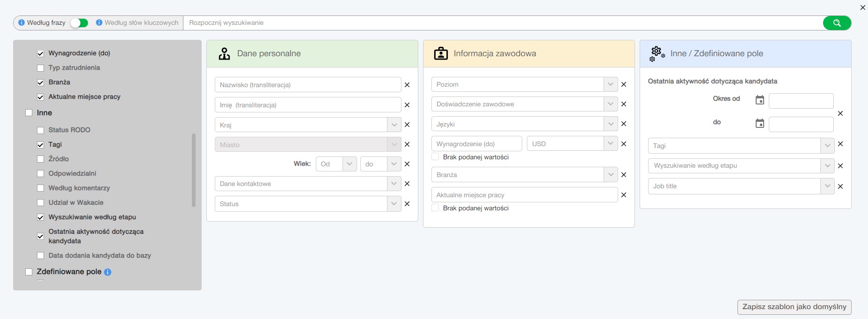Screen dimensions: 868x319
Task: Open calendar picker for Okres od
Action: [760, 100]
